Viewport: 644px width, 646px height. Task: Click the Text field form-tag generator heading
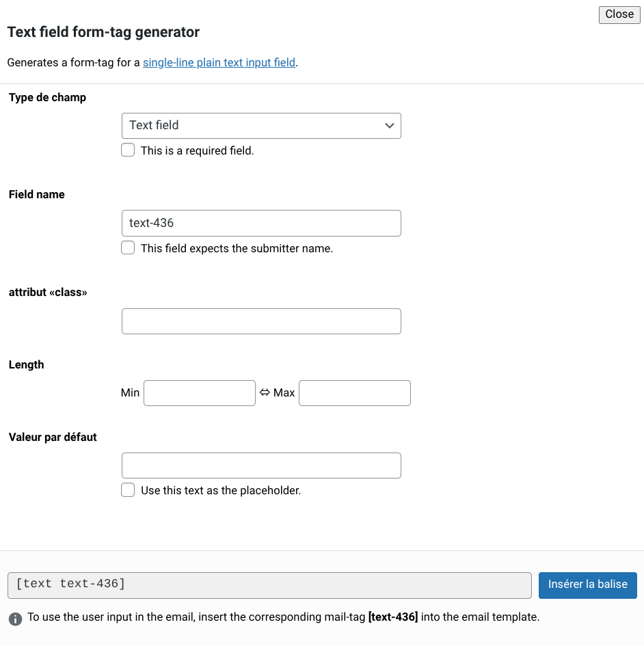pyautogui.click(x=103, y=32)
